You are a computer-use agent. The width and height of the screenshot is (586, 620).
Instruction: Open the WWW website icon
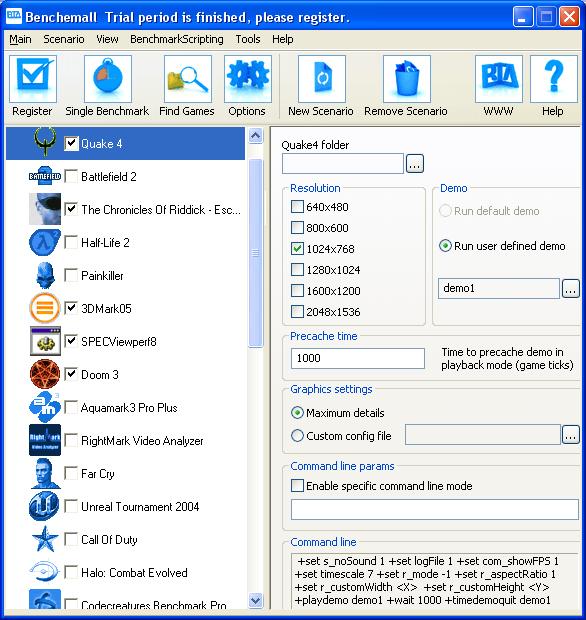tap(499, 79)
